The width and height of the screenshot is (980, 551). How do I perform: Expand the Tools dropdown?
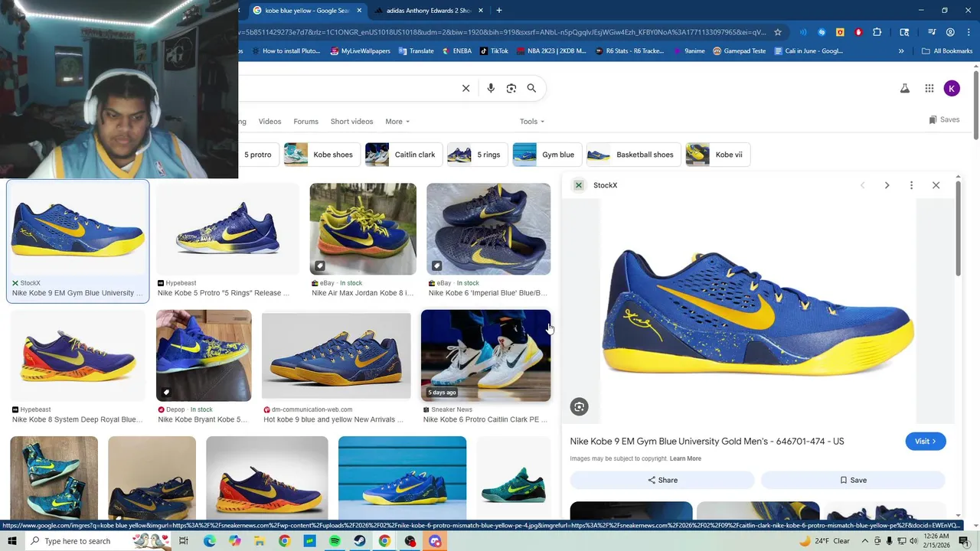point(532,122)
